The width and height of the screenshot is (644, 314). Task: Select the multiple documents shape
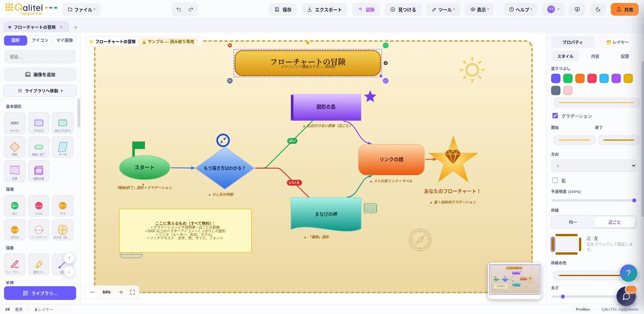pos(39,171)
